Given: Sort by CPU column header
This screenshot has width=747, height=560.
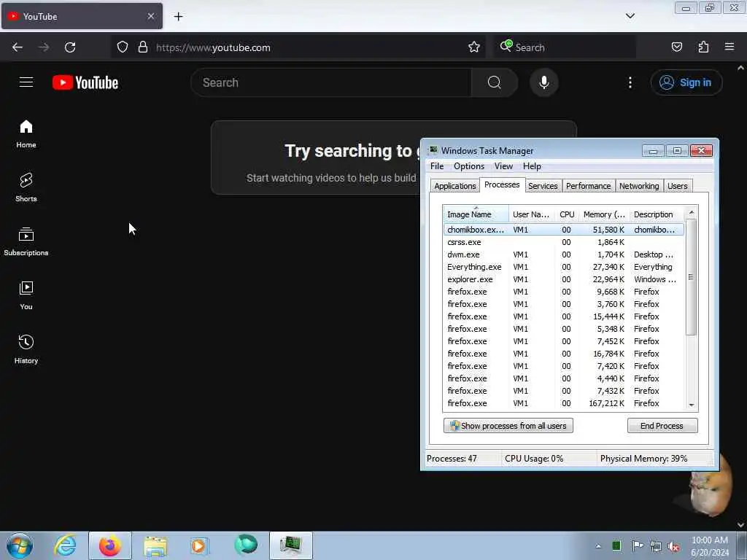Looking at the screenshot, I should pyautogui.click(x=567, y=214).
